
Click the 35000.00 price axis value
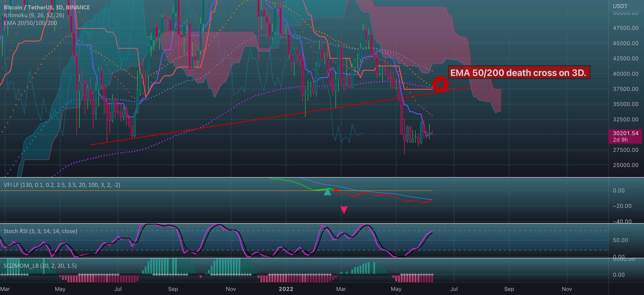tap(625, 104)
